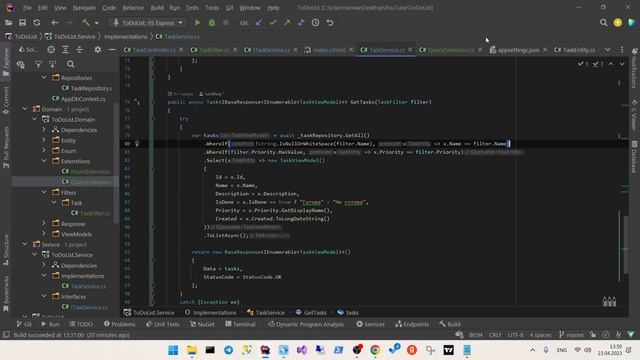Collapse the Extensions folder
Screen dimensions: 640x360
coord(44,161)
